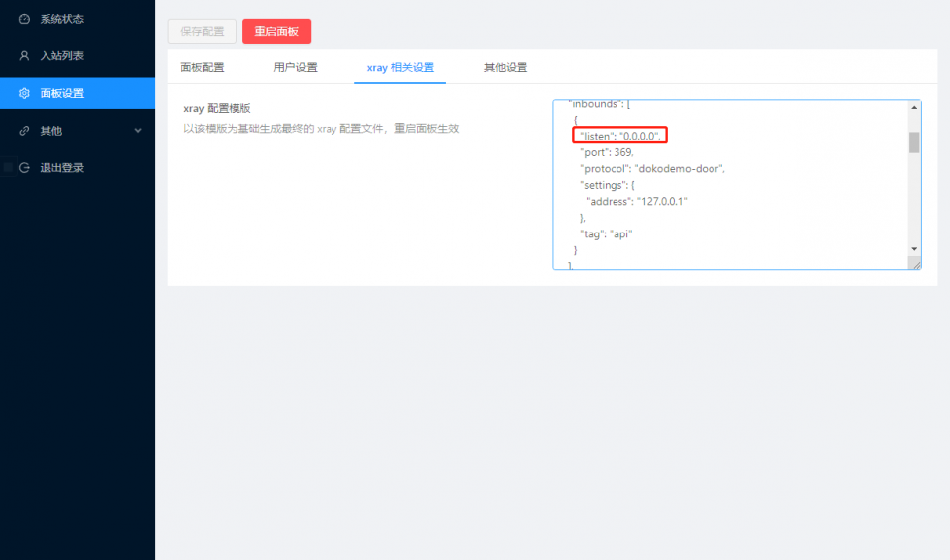Click scroll-down arrow of config textarea
The image size is (950, 560).
point(914,249)
